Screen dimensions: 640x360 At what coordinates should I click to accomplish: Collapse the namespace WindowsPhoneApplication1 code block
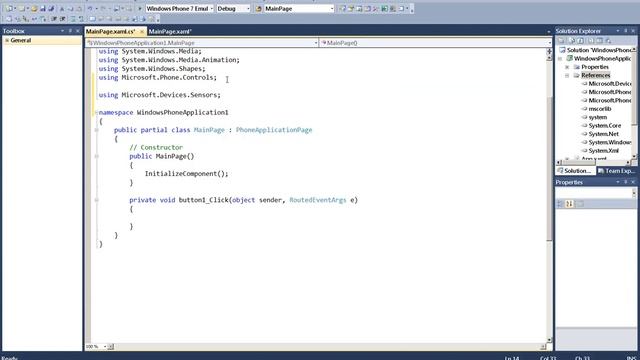(96, 112)
